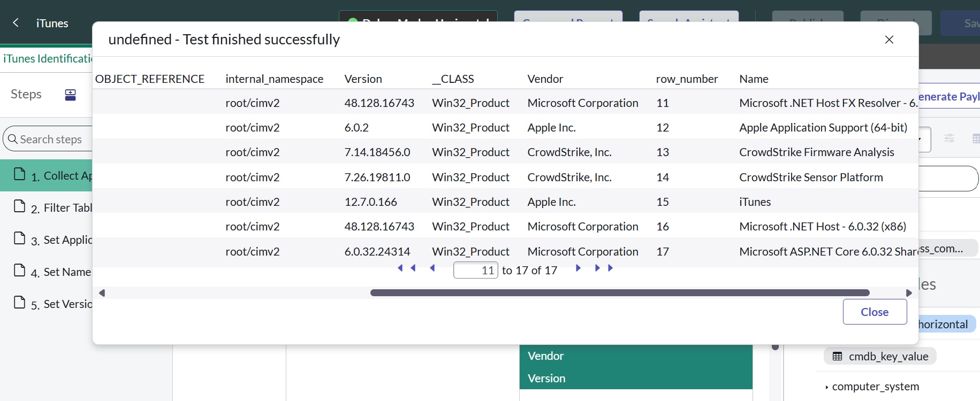Screen dimensions: 980x401
Task: Click the page icon of step 3
Action: 19,238
